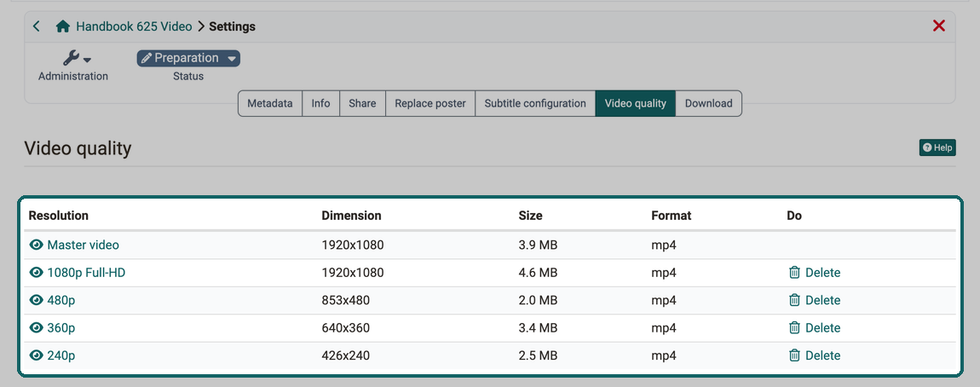This screenshot has width=980, height=387.
Task: Open the 240p preview link
Action: [61, 355]
